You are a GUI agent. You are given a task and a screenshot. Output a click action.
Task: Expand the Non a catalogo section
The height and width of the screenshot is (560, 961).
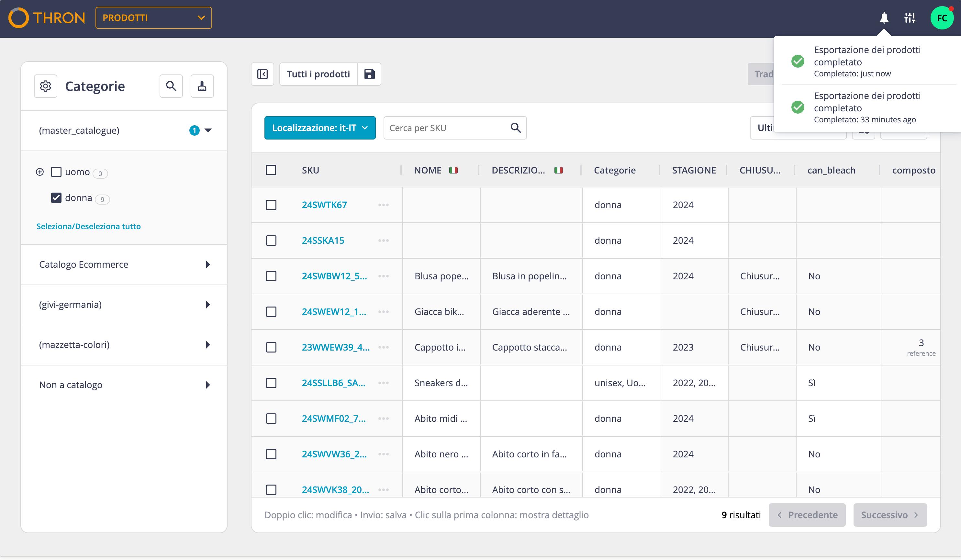pyautogui.click(x=124, y=385)
